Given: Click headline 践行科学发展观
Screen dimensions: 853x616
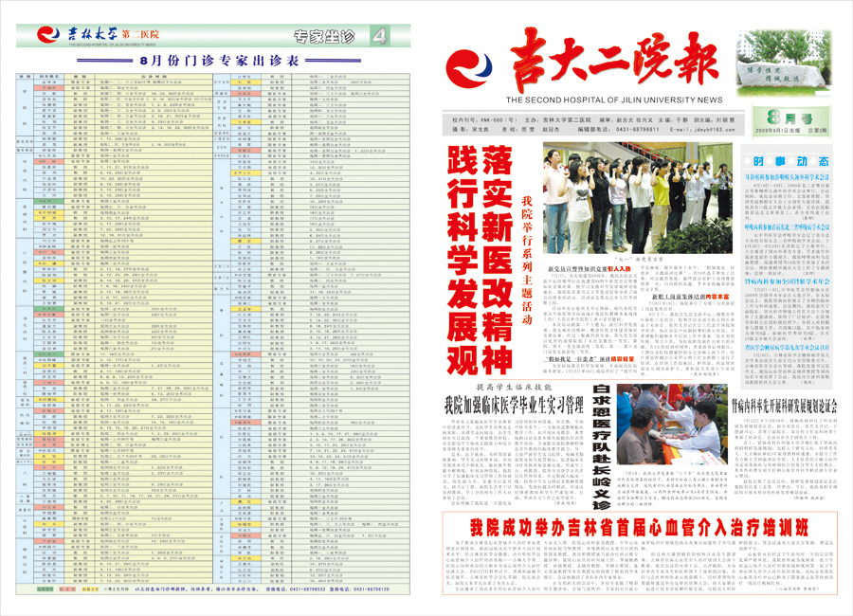Looking at the screenshot, I should click(463, 259).
